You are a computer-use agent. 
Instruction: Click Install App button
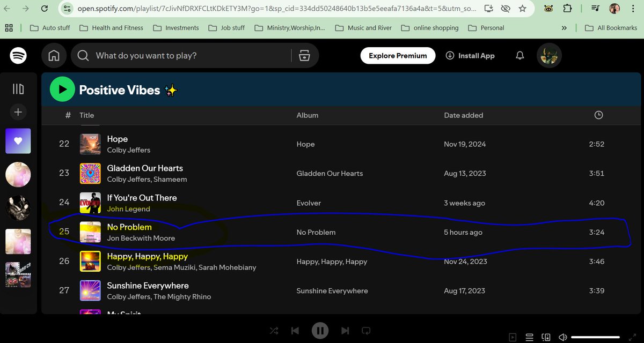470,56
